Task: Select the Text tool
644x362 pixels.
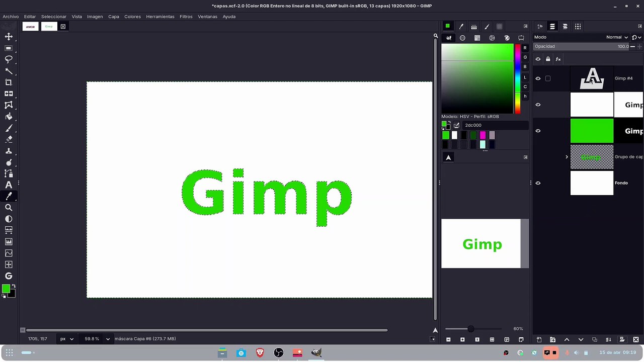Action: pyautogui.click(x=9, y=185)
